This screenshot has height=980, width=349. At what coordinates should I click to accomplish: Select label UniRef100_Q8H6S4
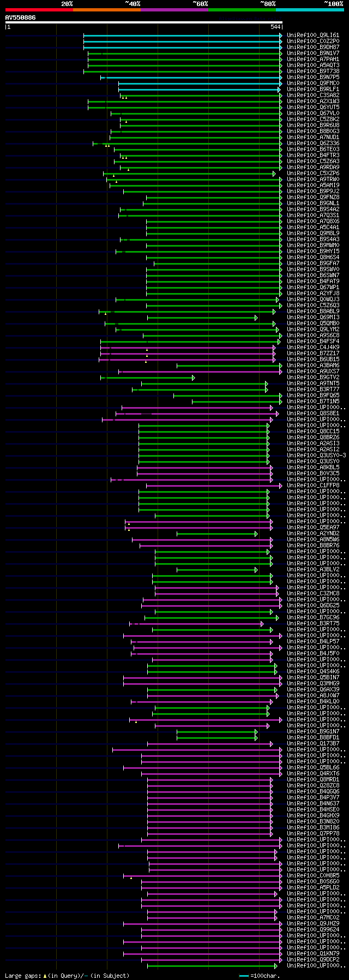tap(313, 258)
